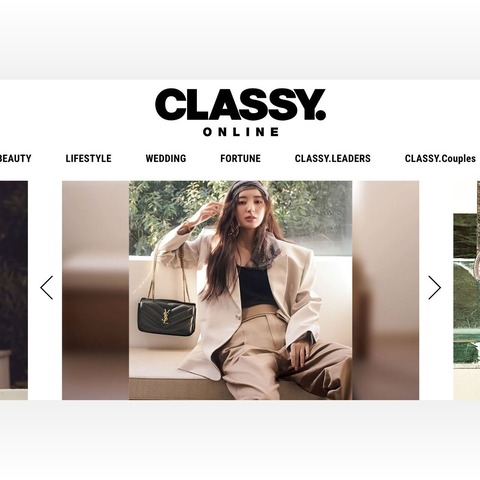Screen dimensions: 480x480
Task: Click the ONLINE text under the logo
Action: [x=241, y=132]
